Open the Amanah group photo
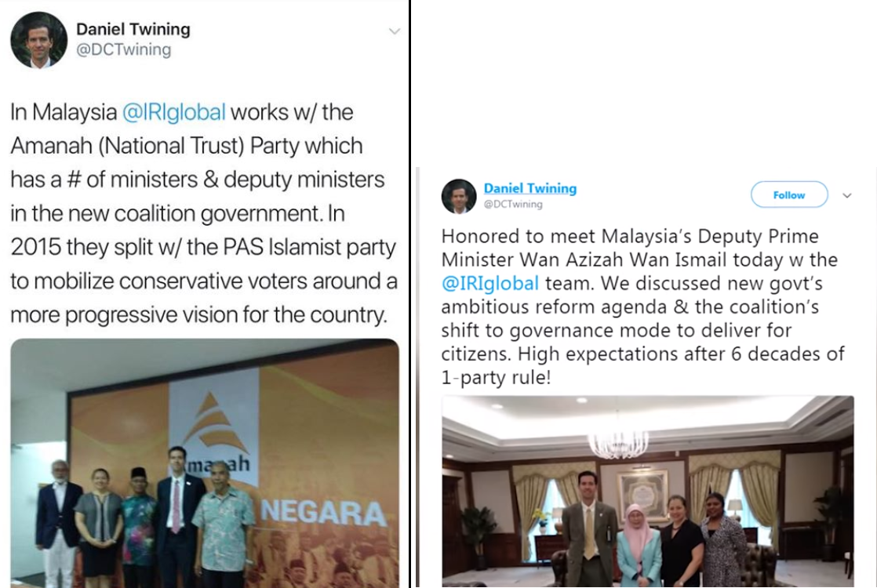 coord(205,463)
